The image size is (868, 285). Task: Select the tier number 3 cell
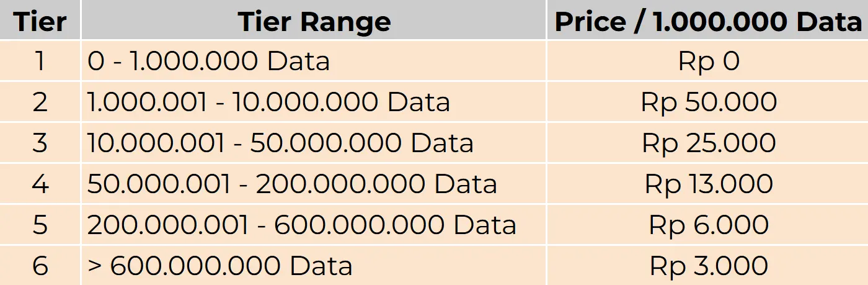40,143
